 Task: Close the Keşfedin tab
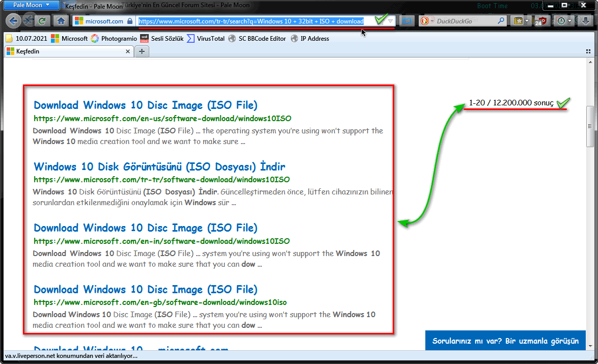(x=128, y=51)
